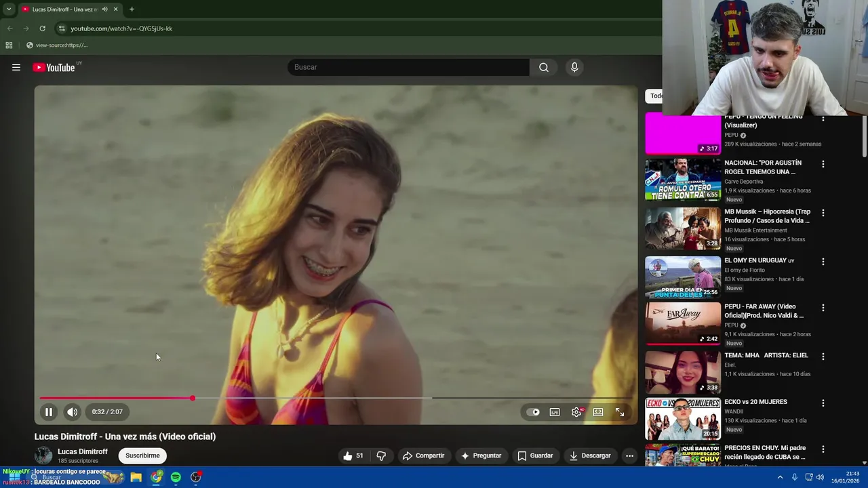Image resolution: width=868 pixels, height=488 pixels.
Task: Download the video with Descargar
Action: coord(590,455)
